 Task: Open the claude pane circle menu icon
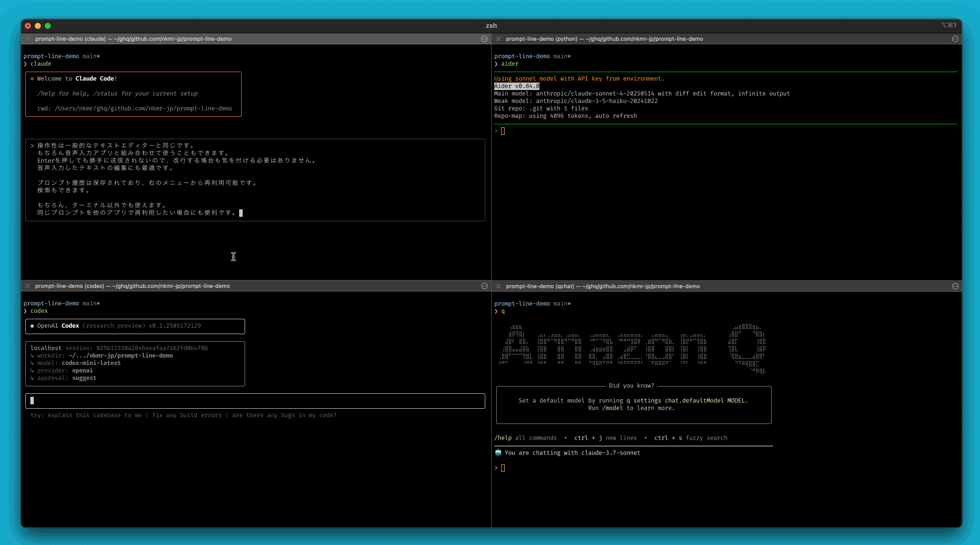(484, 39)
